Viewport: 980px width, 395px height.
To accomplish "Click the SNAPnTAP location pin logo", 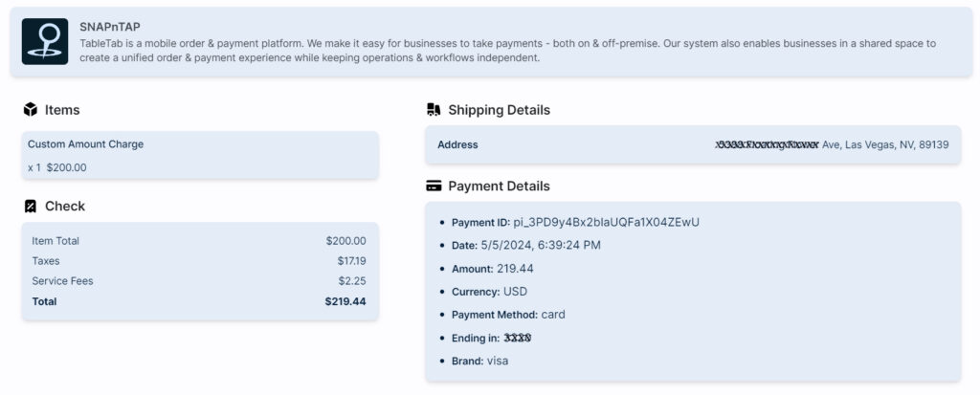I will click(45, 42).
